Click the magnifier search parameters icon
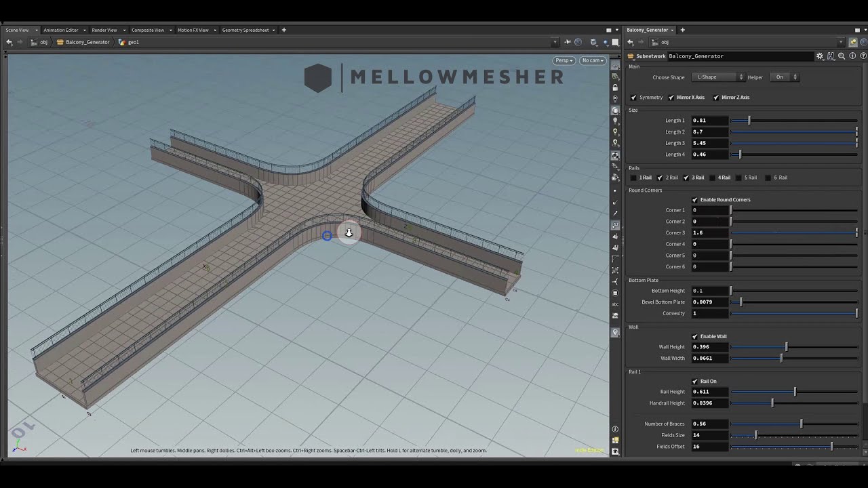Screen dimensions: 868x488 point(842,56)
